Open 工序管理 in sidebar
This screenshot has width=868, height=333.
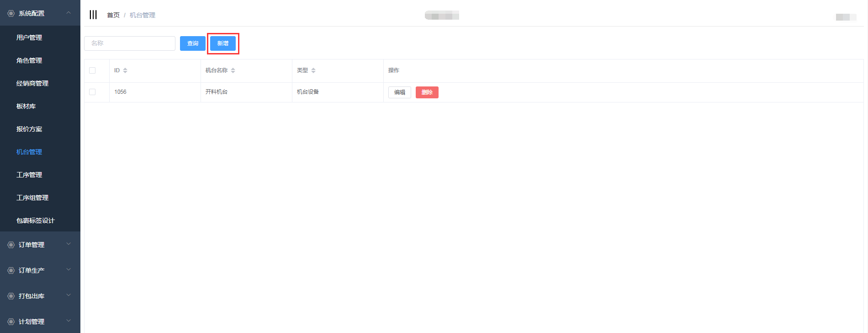(29, 175)
